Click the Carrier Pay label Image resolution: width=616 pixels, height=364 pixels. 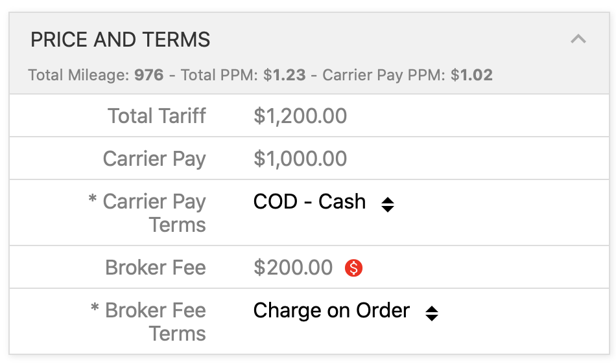[x=154, y=159]
